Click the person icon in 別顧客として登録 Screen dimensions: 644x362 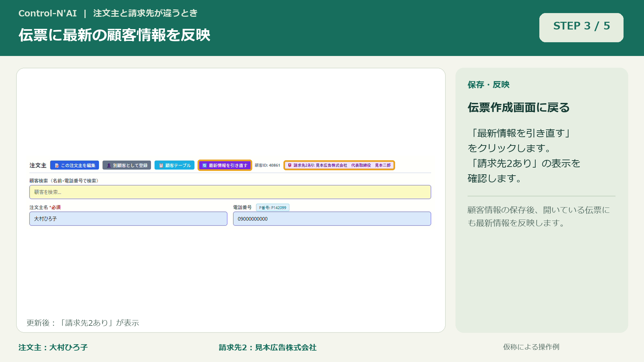pyautogui.click(x=109, y=166)
